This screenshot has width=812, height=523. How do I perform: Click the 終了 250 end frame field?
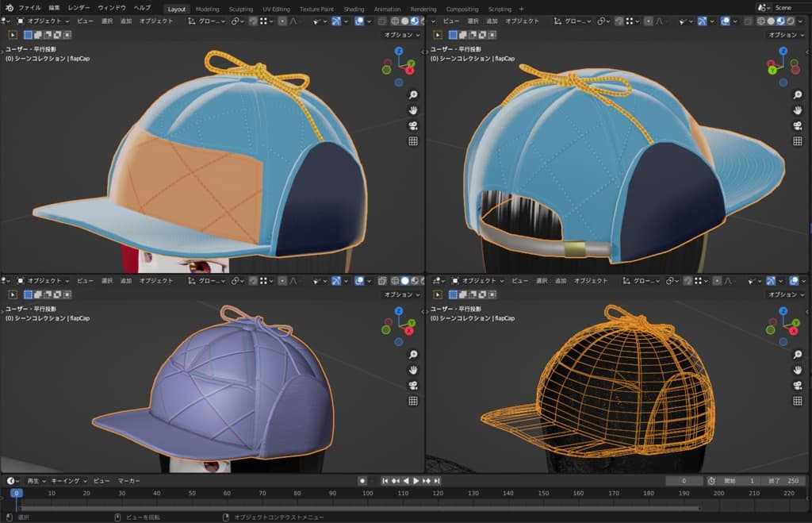(x=782, y=481)
